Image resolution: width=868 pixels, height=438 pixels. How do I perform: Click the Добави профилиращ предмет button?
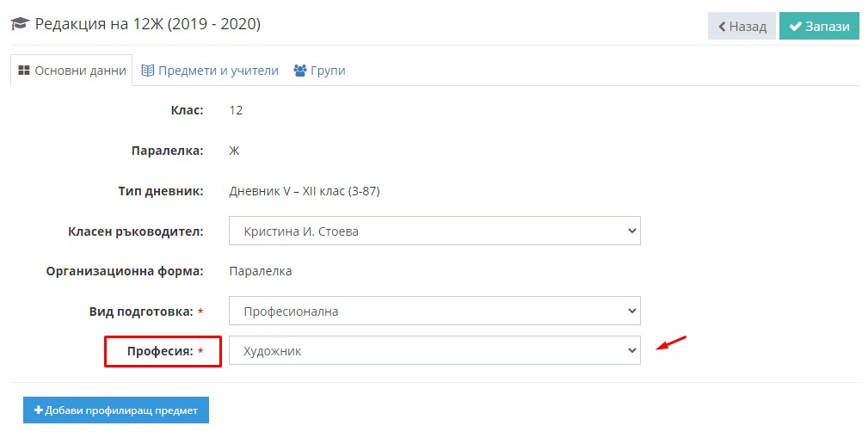(115, 410)
